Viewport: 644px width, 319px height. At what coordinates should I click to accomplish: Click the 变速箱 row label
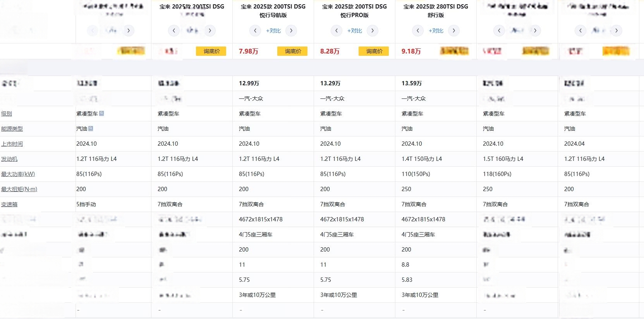[x=9, y=204]
